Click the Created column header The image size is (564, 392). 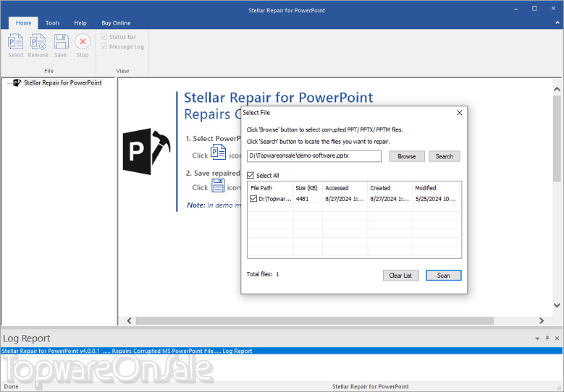tap(390, 188)
